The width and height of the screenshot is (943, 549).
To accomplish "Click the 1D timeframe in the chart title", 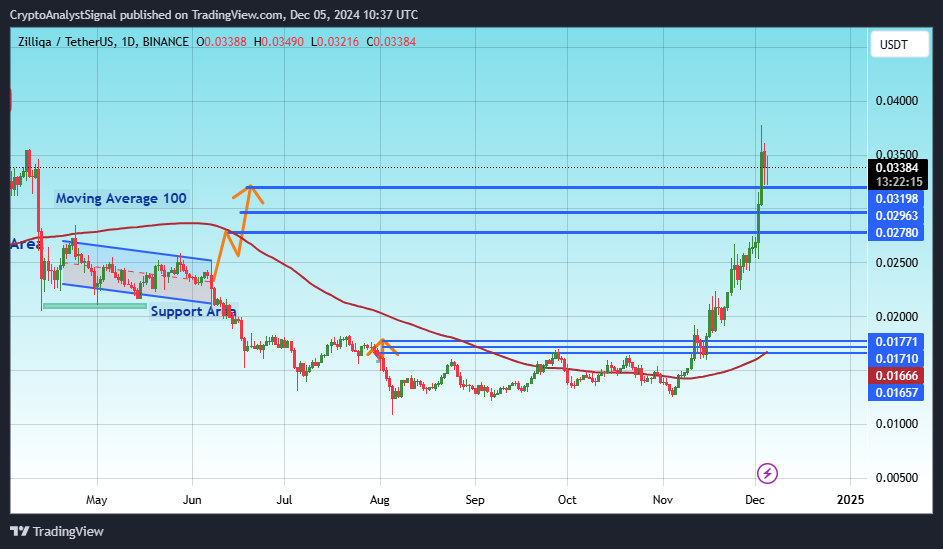I will (128, 41).
